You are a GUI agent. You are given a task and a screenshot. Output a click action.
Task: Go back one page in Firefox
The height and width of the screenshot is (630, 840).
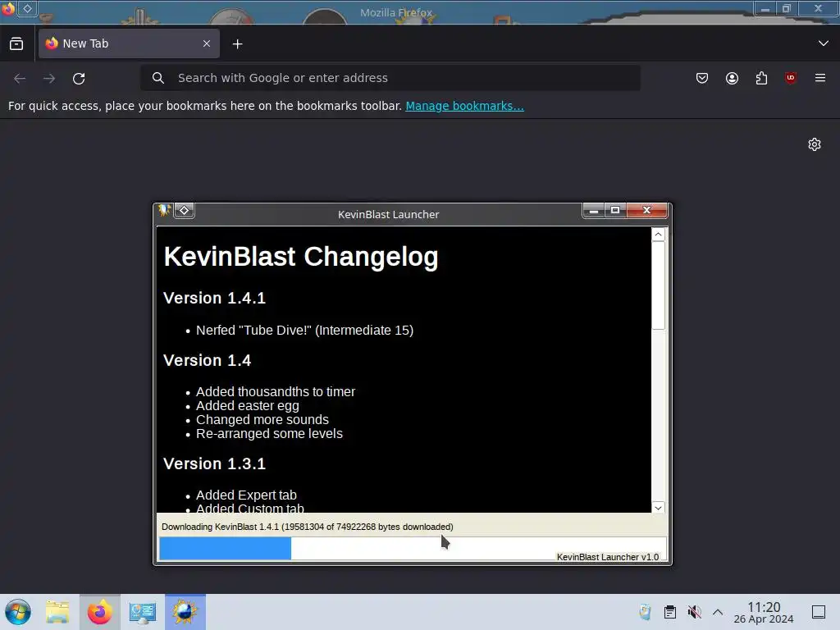coord(20,78)
